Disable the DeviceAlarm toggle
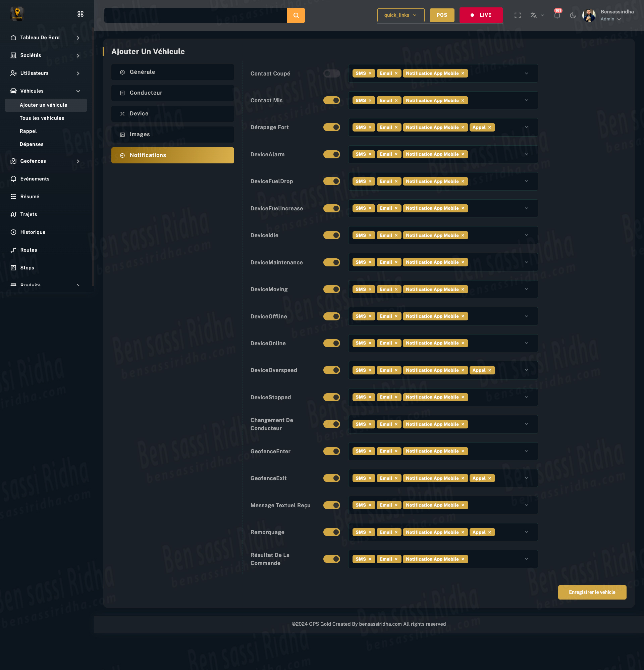Image resolution: width=644 pixels, height=670 pixels. pos(331,155)
